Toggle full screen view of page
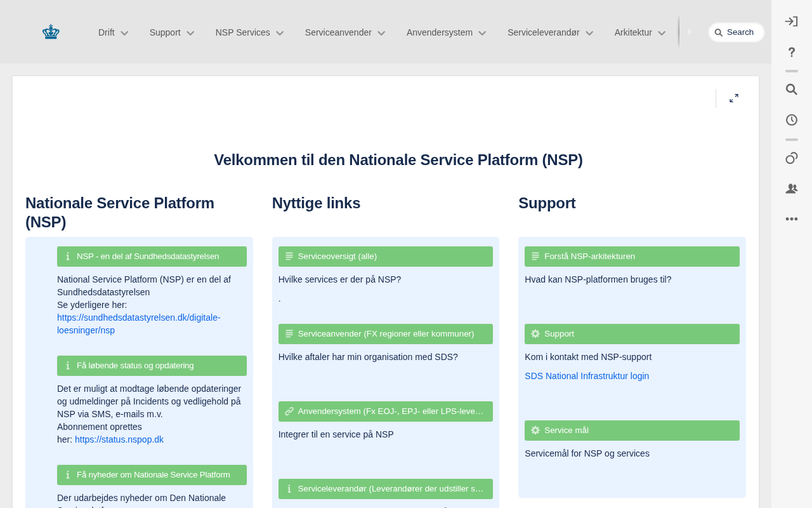The width and height of the screenshot is (812, 508). pyautogui.click(x=734, y=98)
